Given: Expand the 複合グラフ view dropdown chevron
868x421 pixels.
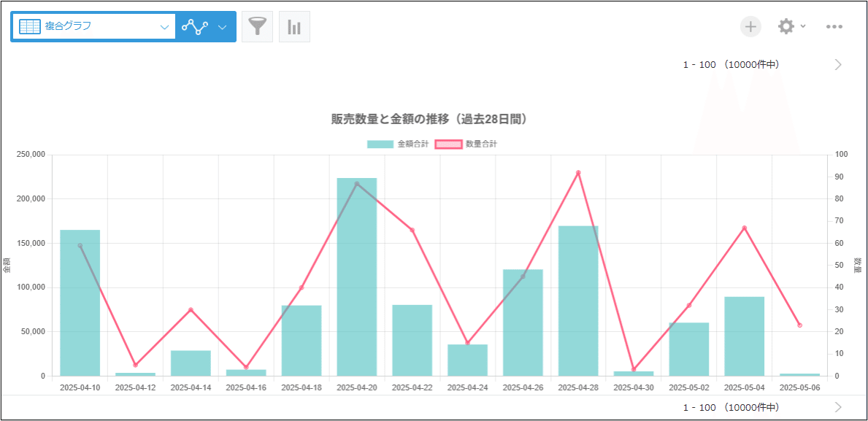Looking at the screenshot, I should pos(164,27).
